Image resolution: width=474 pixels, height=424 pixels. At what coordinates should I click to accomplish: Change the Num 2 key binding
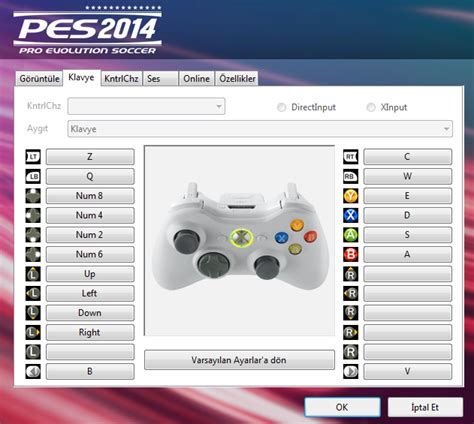click(x=90, y=235)
